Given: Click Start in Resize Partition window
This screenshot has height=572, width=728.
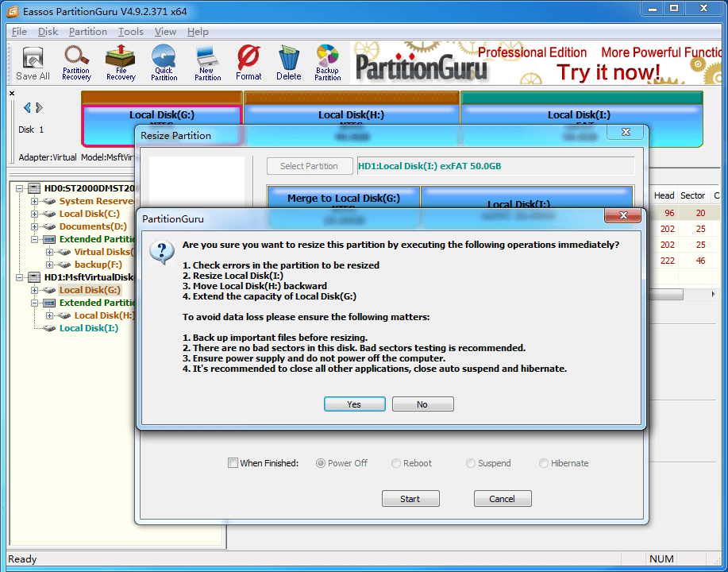Looking at the screenshot, I should tap(410, 499).
